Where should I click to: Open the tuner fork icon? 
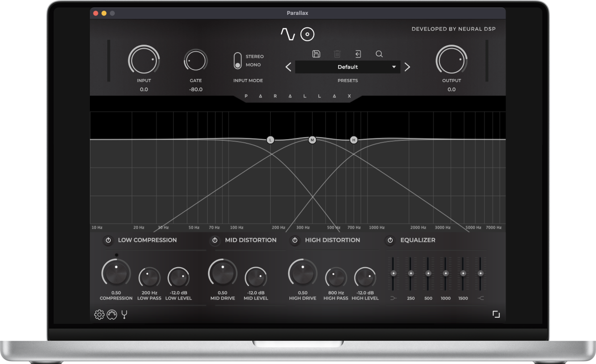124,314
